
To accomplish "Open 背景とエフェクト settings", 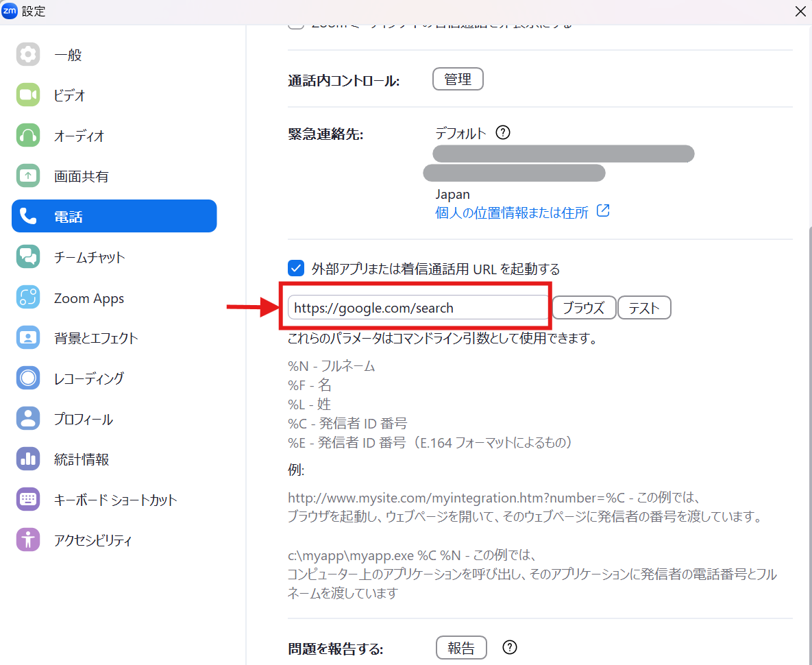I will [x=114, y=338].
